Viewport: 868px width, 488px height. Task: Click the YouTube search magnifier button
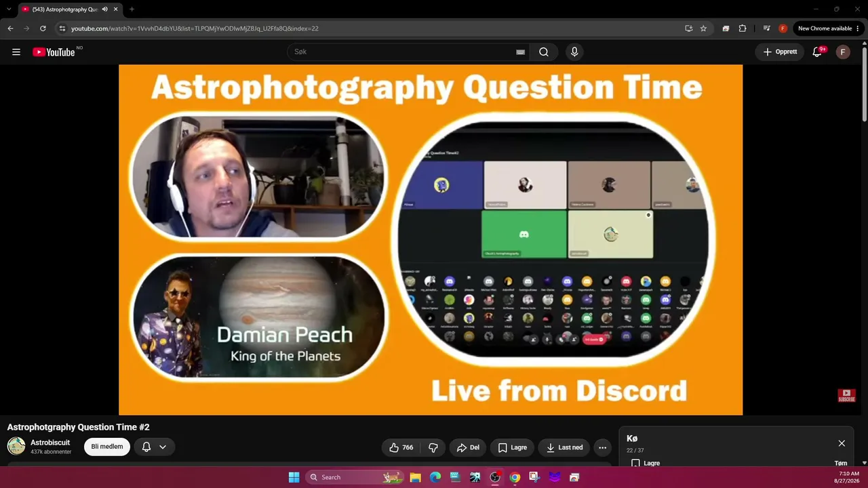(544, 52)
